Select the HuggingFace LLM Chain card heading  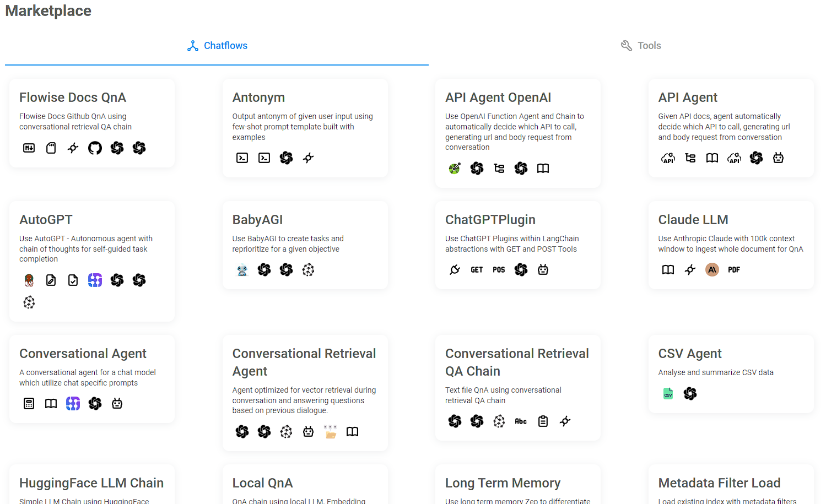pyautogui.click(x=91, y=483)
